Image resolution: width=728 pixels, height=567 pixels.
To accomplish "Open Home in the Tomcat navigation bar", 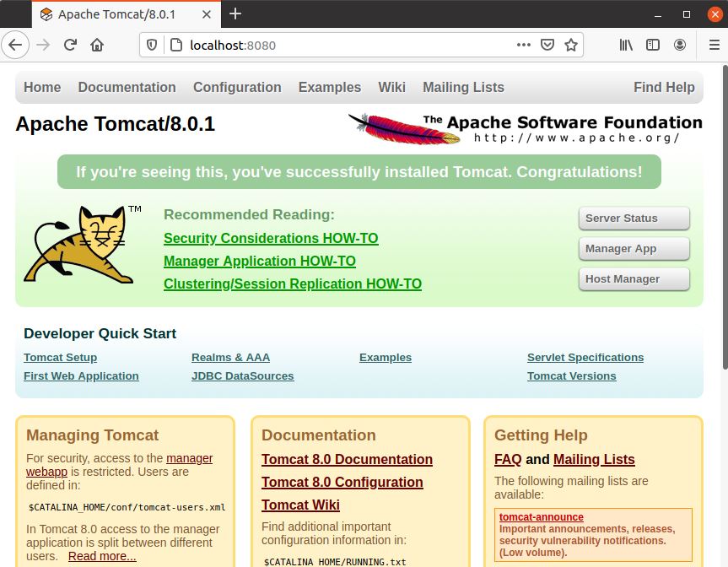I will tap(42, 87).
